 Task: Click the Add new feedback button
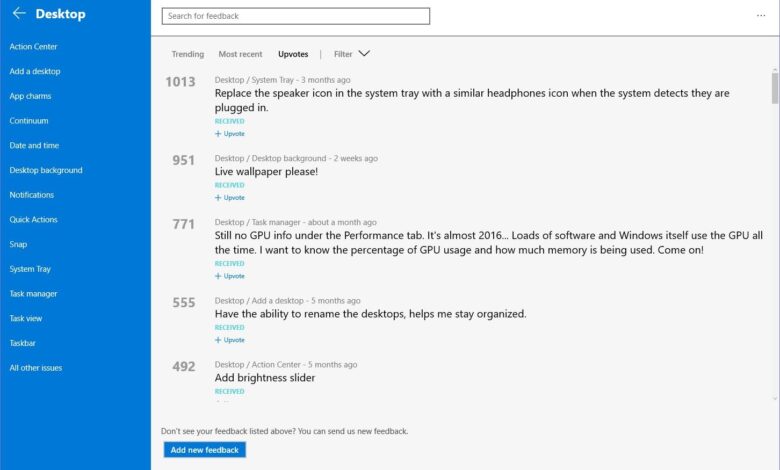coord(204,450)
